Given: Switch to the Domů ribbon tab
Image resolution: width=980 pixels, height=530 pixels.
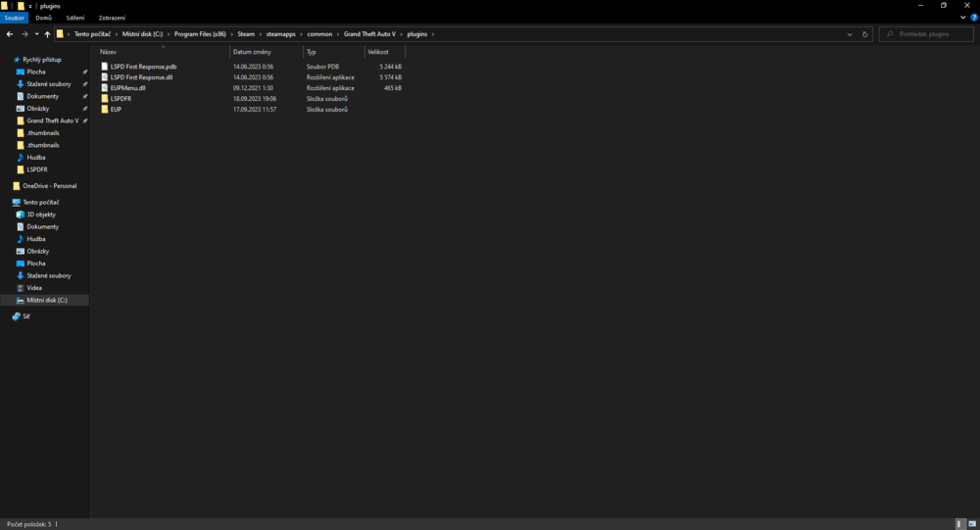Looking at the screenshot, I should click(x=44, y=18).
